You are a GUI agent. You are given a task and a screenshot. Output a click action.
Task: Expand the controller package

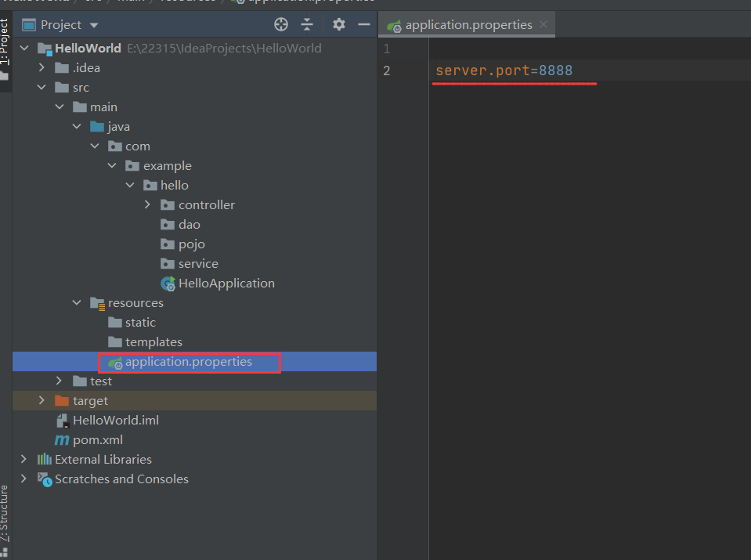[x=147, y=204]
